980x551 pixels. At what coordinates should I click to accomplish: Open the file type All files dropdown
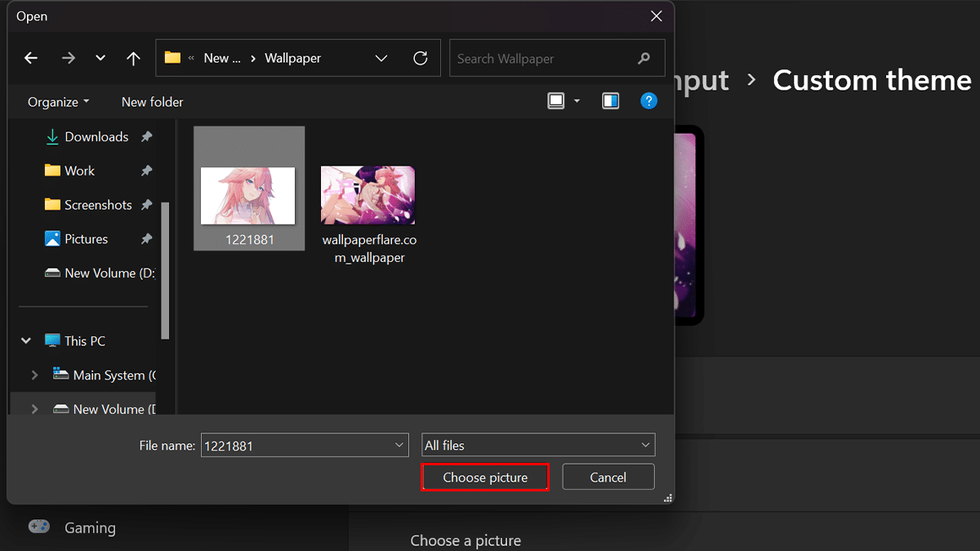coord(538,446)
